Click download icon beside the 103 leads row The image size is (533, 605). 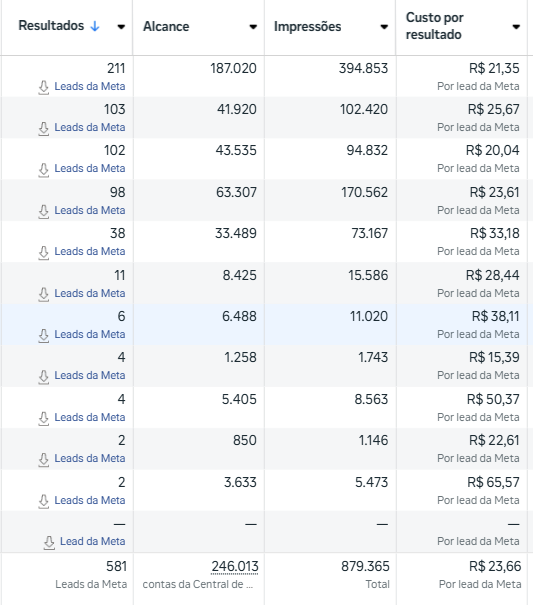[44, 128]
